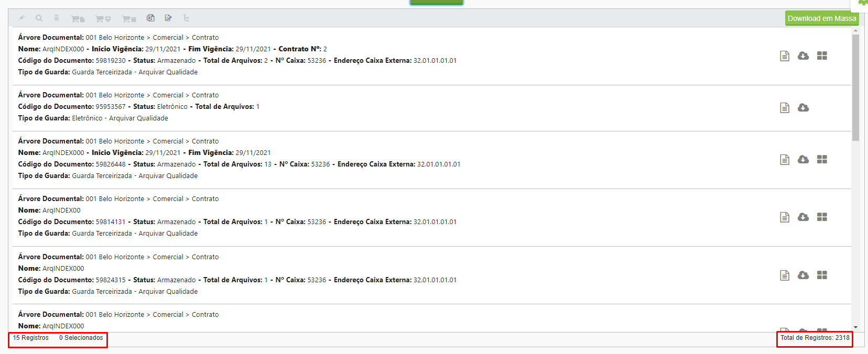Click the edit document icon in toolbar
Screen dimensions: 868x354
168,18
